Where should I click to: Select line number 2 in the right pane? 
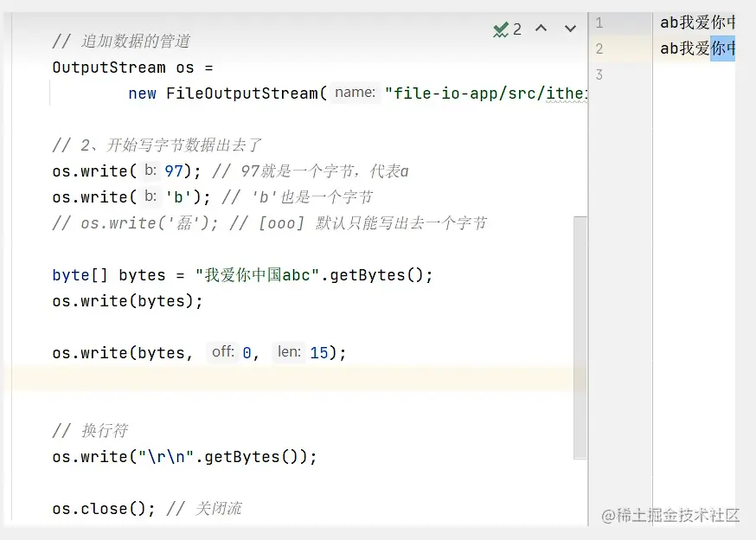point(599,48)
